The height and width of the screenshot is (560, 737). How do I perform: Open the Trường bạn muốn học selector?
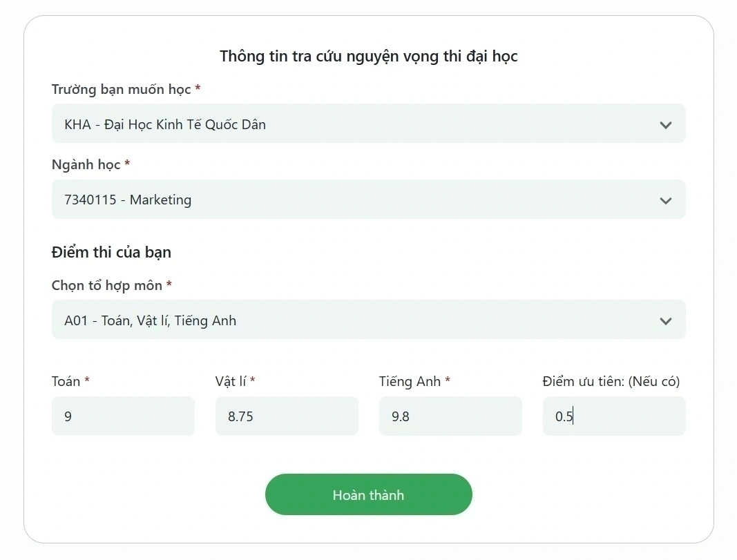pyautogui.click(x=368, y=124)
